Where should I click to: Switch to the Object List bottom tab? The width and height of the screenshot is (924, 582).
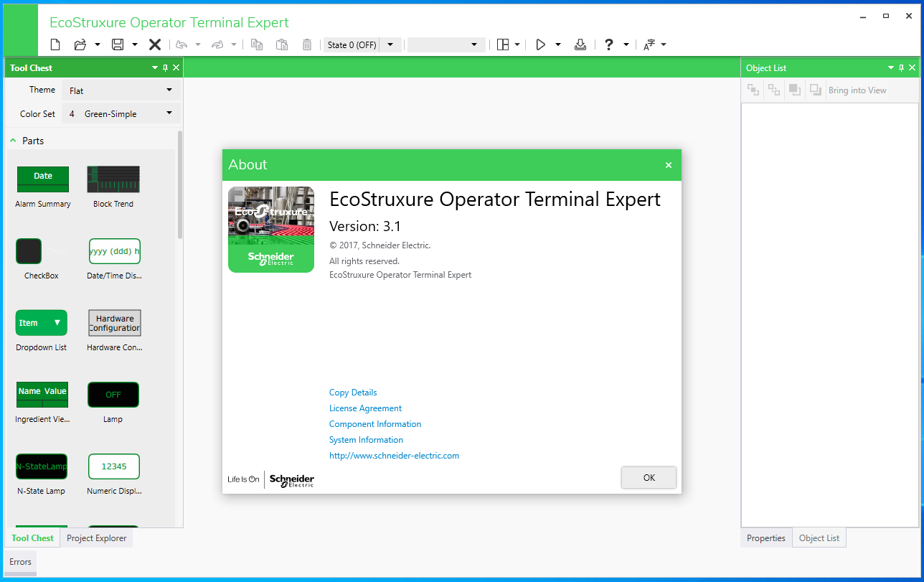click(819, 538)
